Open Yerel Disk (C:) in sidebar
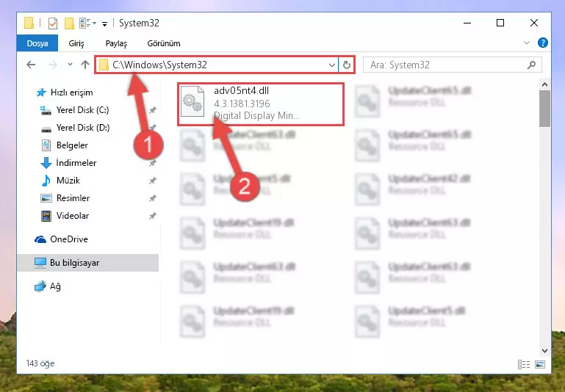 click(74, 110)
